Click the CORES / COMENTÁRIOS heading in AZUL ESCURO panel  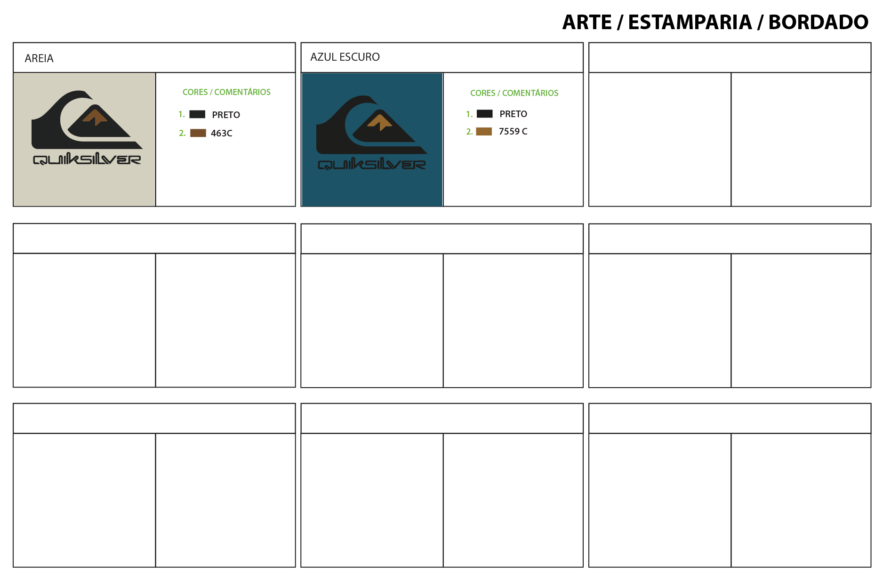(514, 93)
